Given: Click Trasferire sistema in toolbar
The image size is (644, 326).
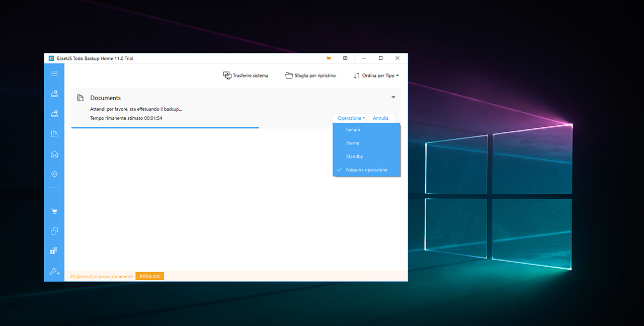Looking at the screenshot, I should [x=246, y=75].
